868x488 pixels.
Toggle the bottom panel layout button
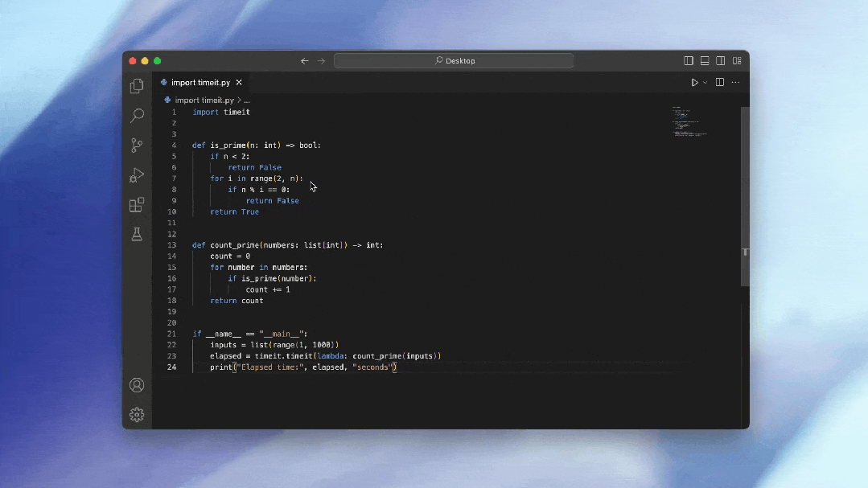(x=705, y=61)
